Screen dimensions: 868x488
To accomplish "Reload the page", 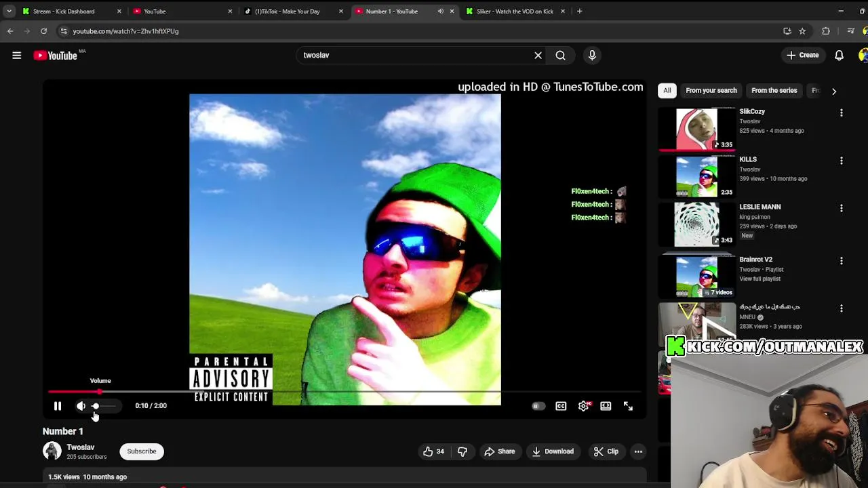I will pyautogui.click(x=43, y=31).
